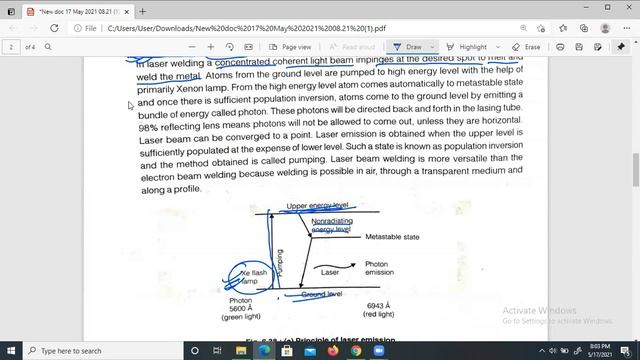The image size is (640, 360).
Task: Launch Google Chrome from taskbar
Action: [356, 351]
